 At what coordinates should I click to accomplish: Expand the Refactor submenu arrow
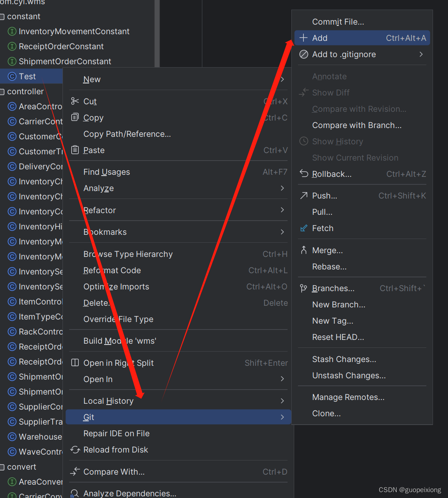click(282, 210)
